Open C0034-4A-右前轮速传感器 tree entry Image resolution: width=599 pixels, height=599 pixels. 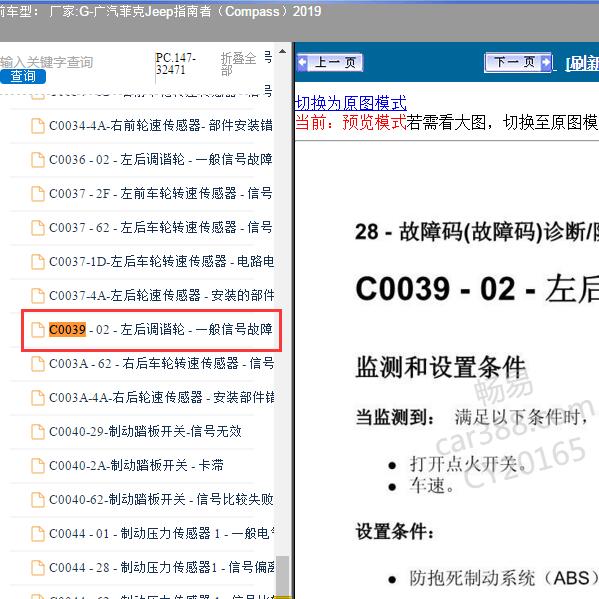[x=161, y=125]
